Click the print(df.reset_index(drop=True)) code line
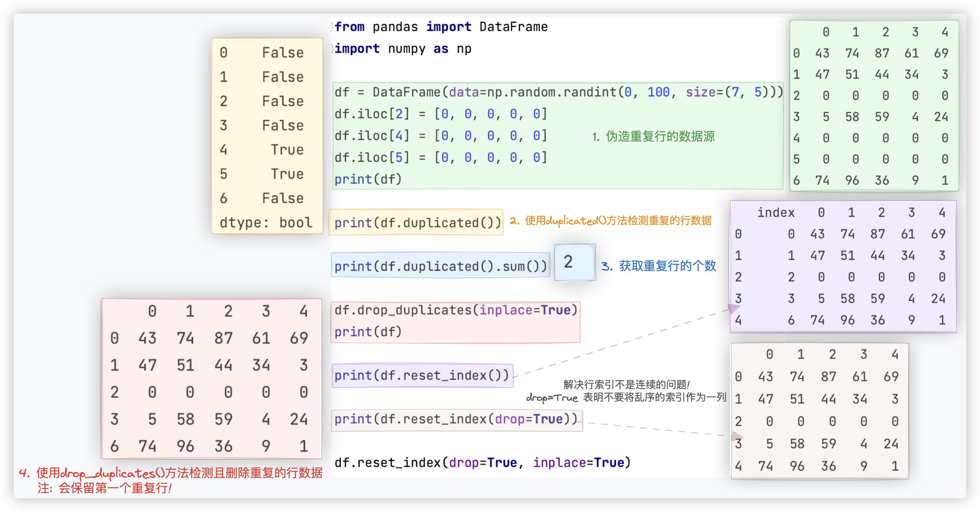The height and width of the screenshot is (512, 980). (456, 419)
